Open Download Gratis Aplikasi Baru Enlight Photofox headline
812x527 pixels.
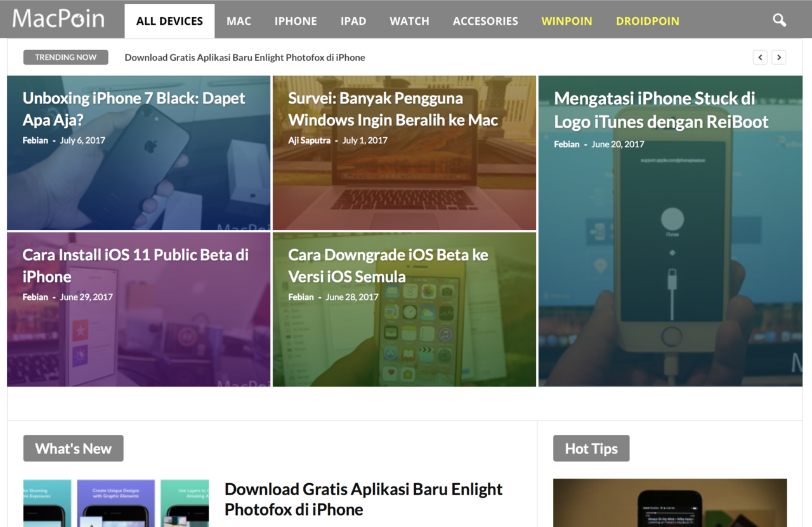coord(363,499)
